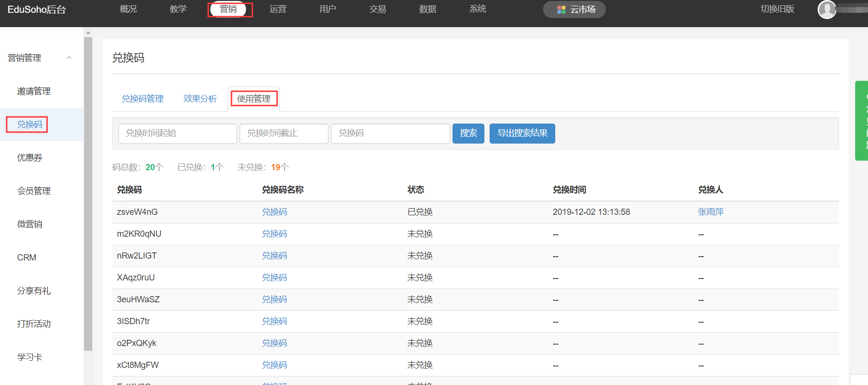
Task: Open the 营销 top menu
Action: click(x=229, y=9)
